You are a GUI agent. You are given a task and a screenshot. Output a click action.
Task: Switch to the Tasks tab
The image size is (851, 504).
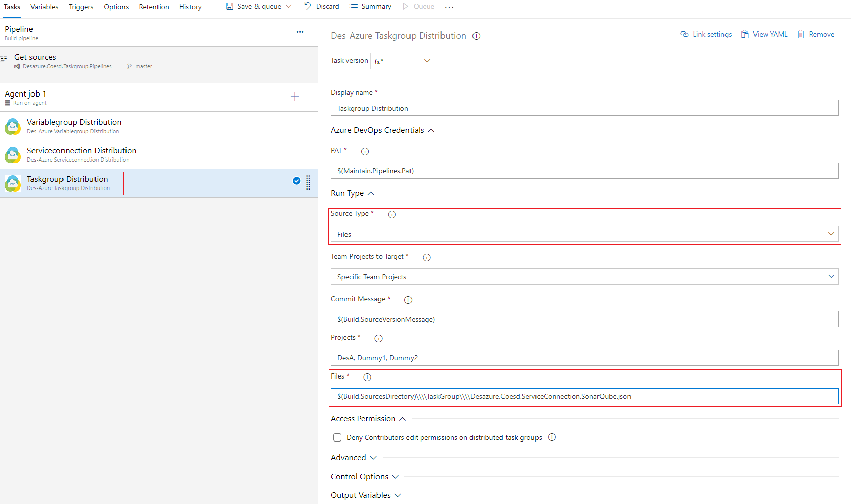tap(12, 7)
